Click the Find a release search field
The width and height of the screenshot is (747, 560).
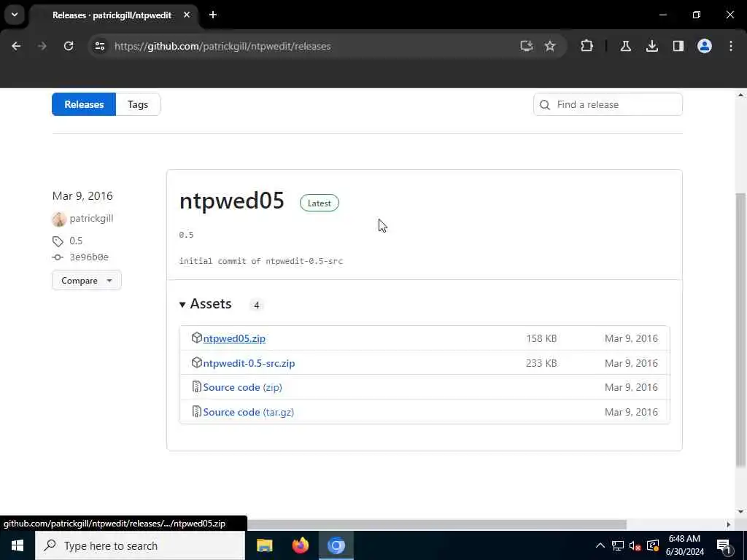(608, 104)
